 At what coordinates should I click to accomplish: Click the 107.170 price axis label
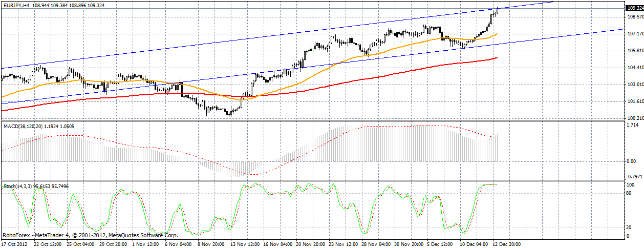click(635, 34)
